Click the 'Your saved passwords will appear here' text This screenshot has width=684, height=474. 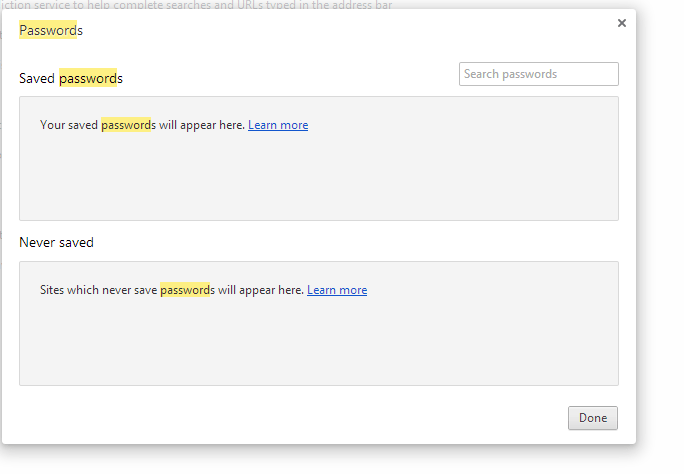pyautogui.click(x=142, y=125)
